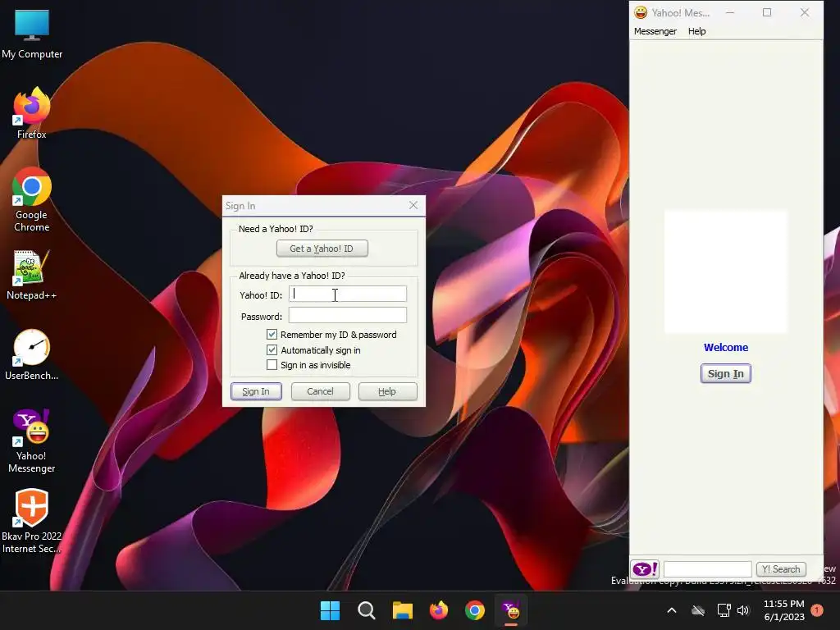Click Sign In button in the dialog

256,391
